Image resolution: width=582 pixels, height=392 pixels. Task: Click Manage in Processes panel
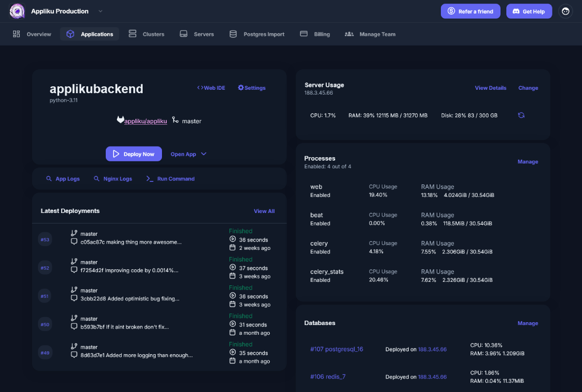point(528,162)
